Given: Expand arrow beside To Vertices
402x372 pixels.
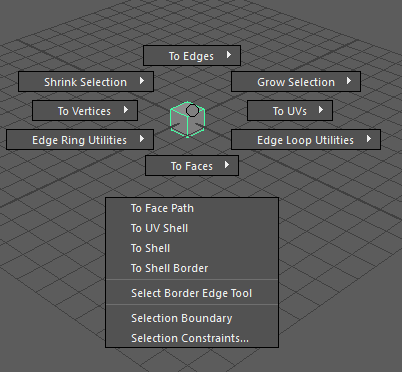Looking at the screenshot, I should pyautogui.click(x=126, y=109).
